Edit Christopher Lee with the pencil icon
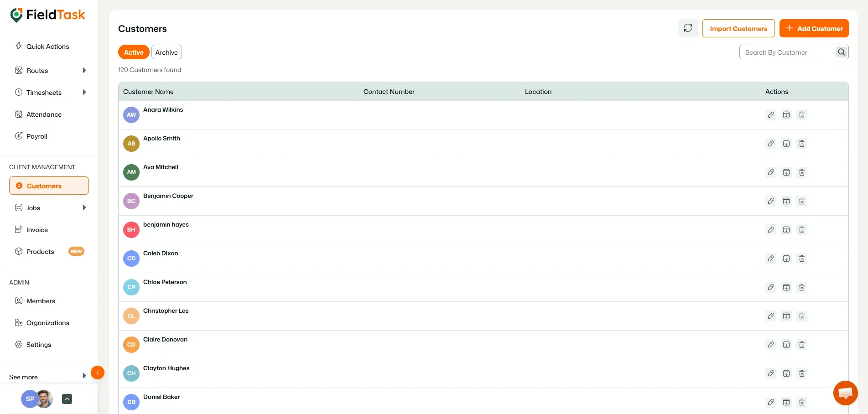 tap(771, 316)
